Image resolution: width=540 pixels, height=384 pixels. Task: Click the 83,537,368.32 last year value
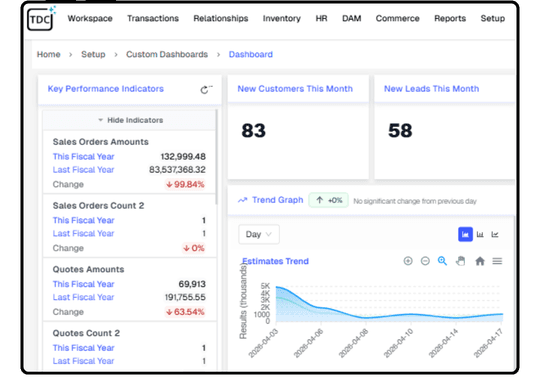[177, 170]
